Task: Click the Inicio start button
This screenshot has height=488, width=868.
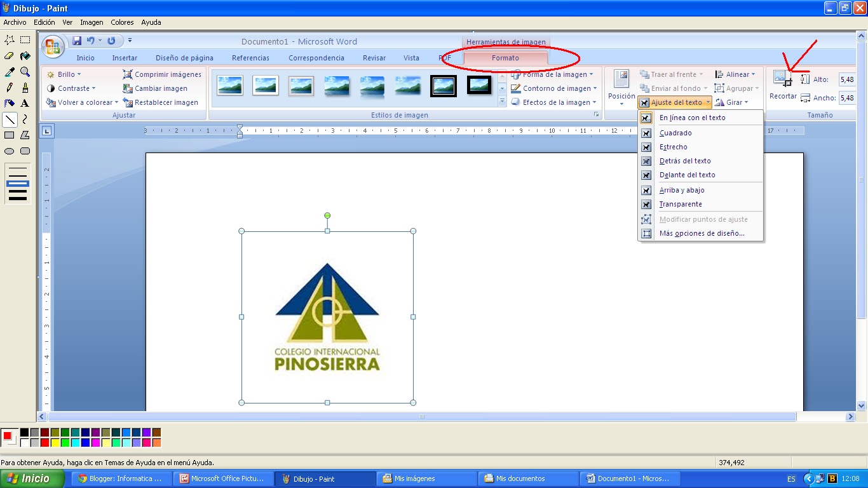Action: (x=32, y=478)
